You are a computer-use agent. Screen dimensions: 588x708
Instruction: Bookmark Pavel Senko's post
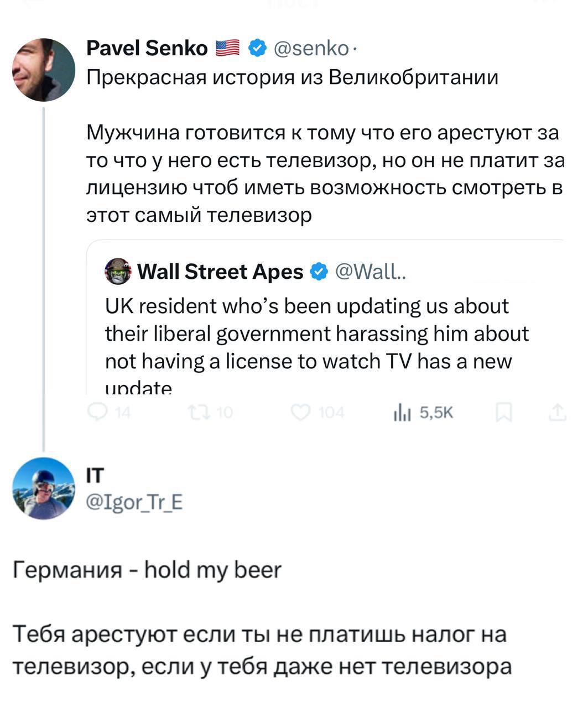click(x=504, y=412)
